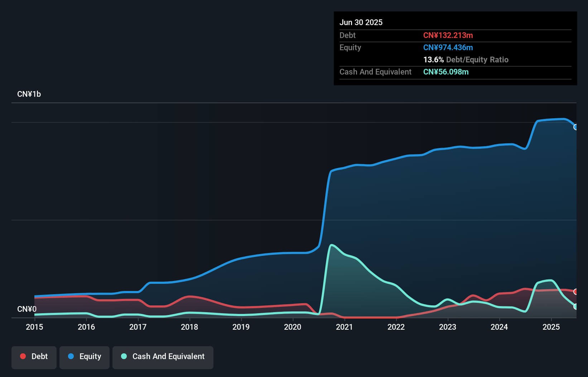Click the 2015 x-axis label
Image resolution: width=588 pixels, height=377 pixels.
(x=34, y=327)
